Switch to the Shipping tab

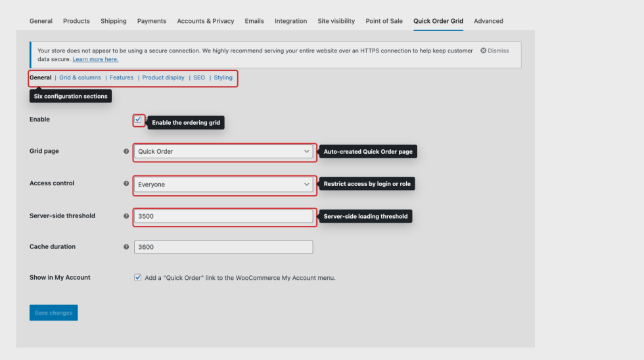tap(113, 21)
